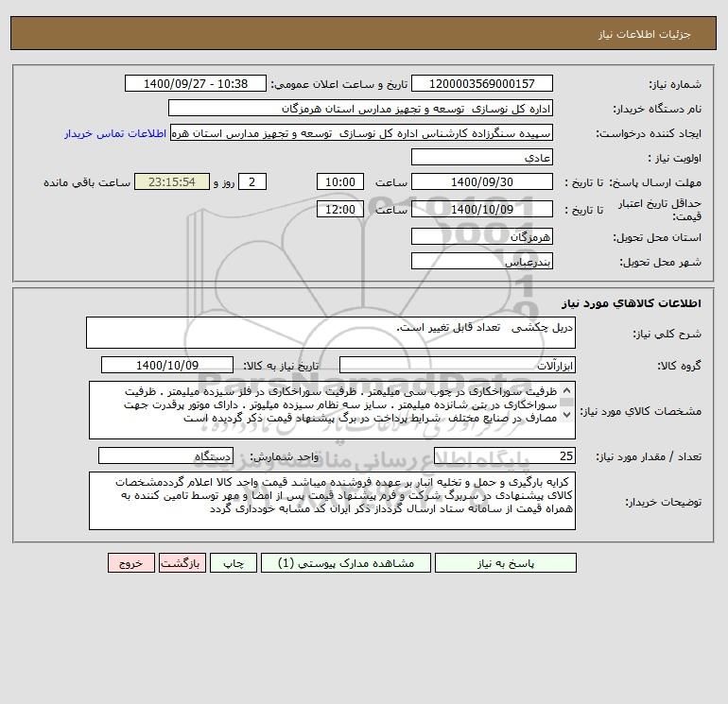Viewport: 728px width, 704px height.
Task: Click the شماره نیاز label
Action: coord(675,84)
